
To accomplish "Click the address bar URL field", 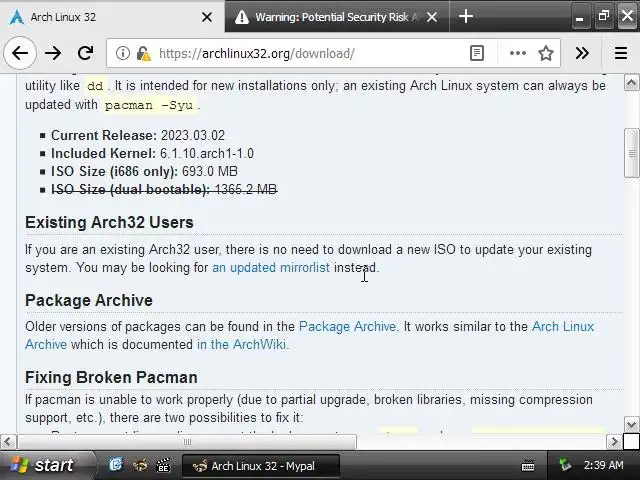I will [x=300, y=54].
